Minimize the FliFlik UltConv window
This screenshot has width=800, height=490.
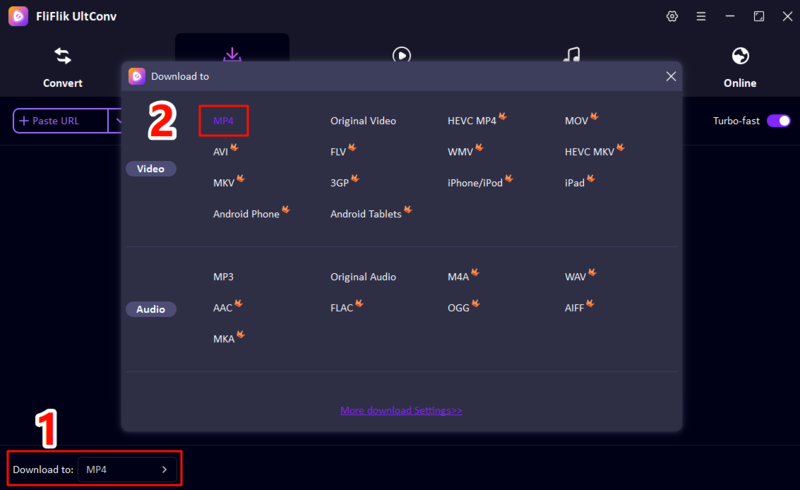click(730, 16)
